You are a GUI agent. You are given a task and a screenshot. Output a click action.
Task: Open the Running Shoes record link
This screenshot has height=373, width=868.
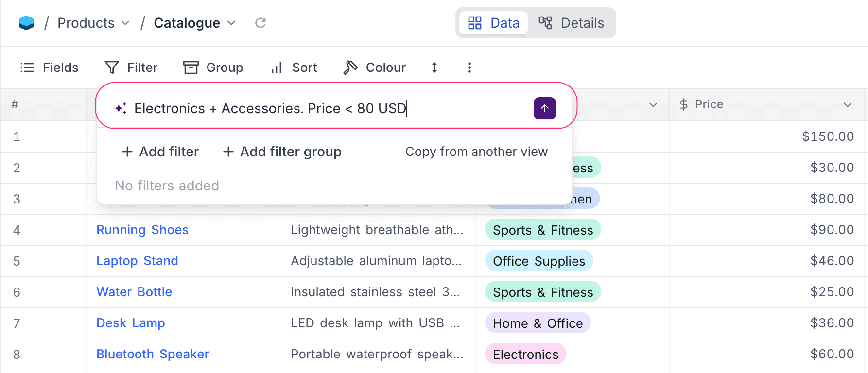(x=142, y=230)
